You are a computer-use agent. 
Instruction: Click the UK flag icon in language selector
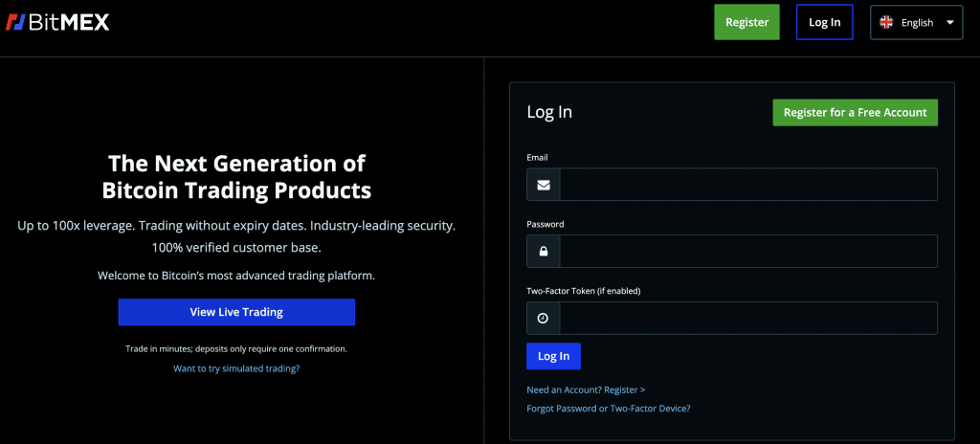click(886, 23)
